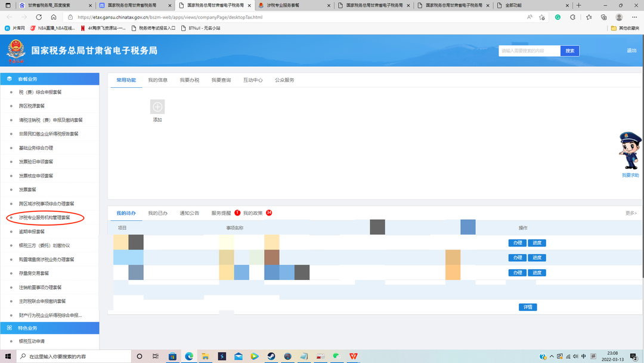
Task: Open the 我的政策 tab
Action: tap(253, 213)
